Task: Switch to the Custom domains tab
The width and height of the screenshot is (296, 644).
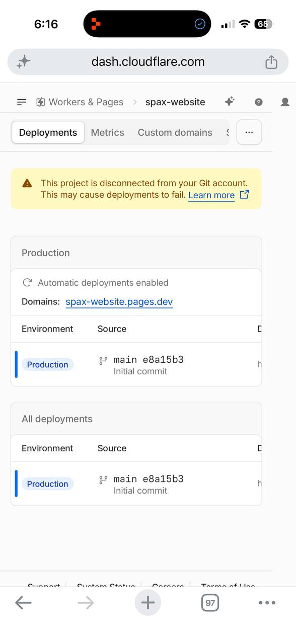Action: click(175, 132)
